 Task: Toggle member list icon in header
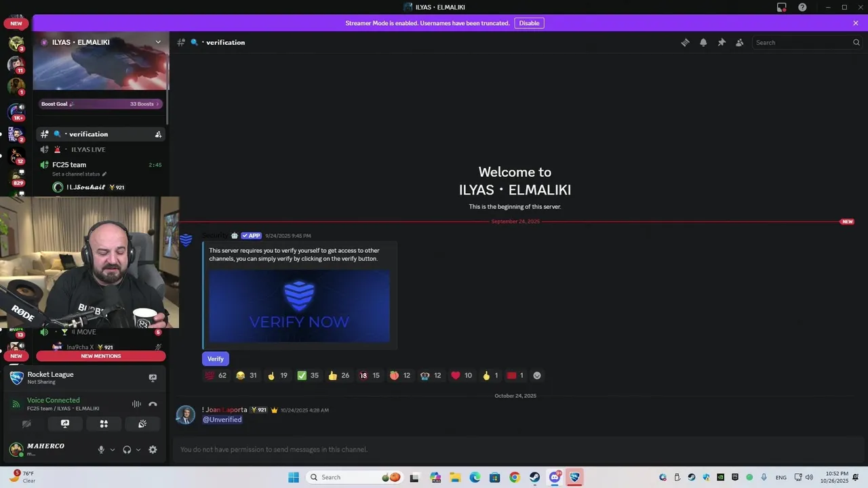tap(740, 42)
